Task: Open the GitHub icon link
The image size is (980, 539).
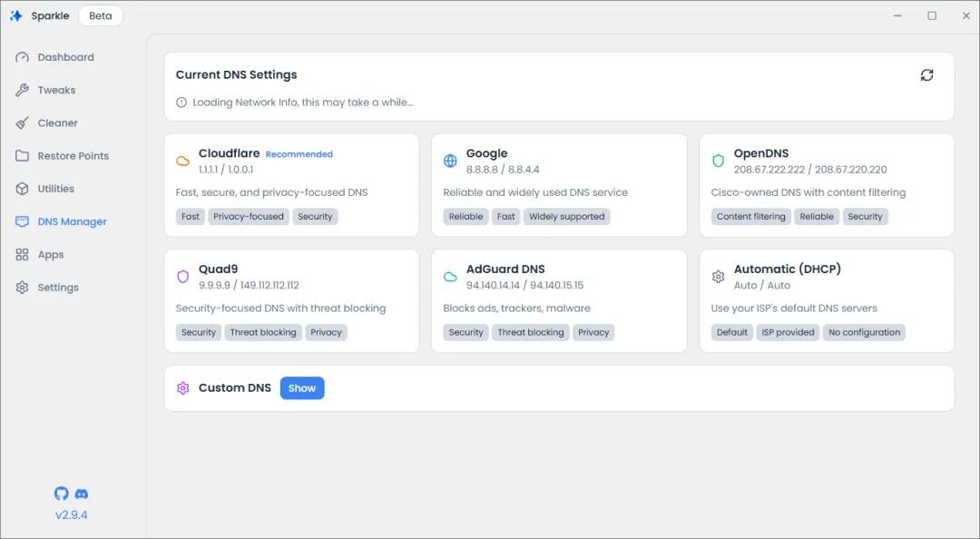Action: pyautogui.click(x=62, y=494)
